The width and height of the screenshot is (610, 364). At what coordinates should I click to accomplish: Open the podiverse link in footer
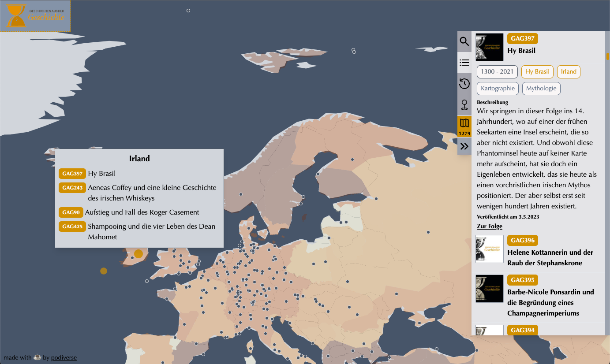pyautogui.click(x=64, y=358)
